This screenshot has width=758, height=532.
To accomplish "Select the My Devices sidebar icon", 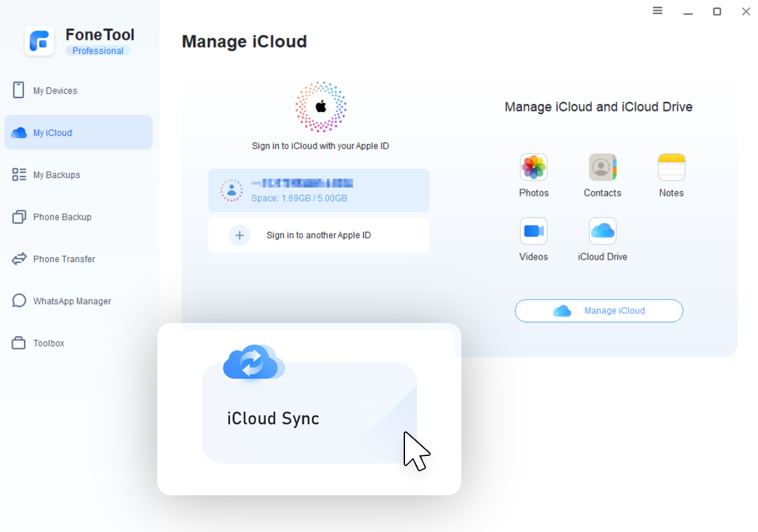I will 20,90.
